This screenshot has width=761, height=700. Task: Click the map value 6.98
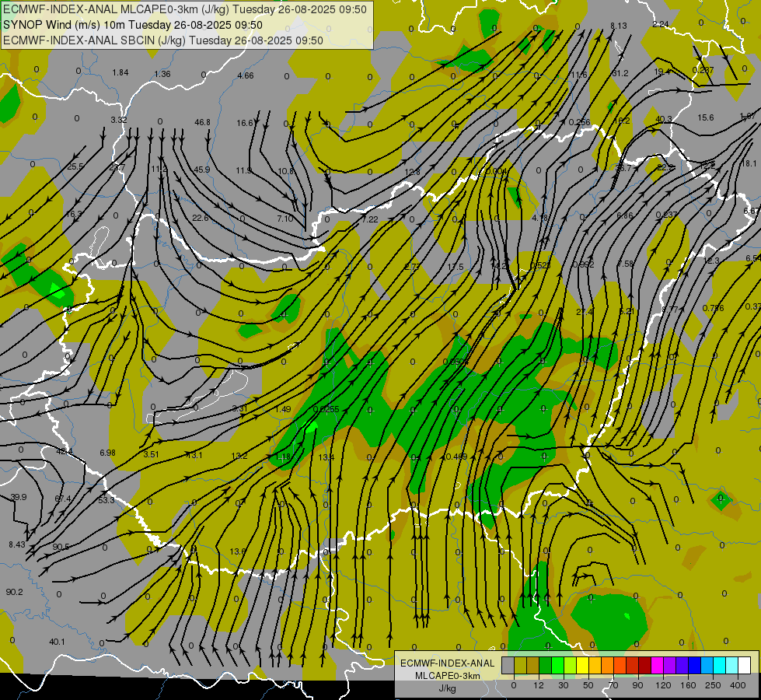click(108, 453)
